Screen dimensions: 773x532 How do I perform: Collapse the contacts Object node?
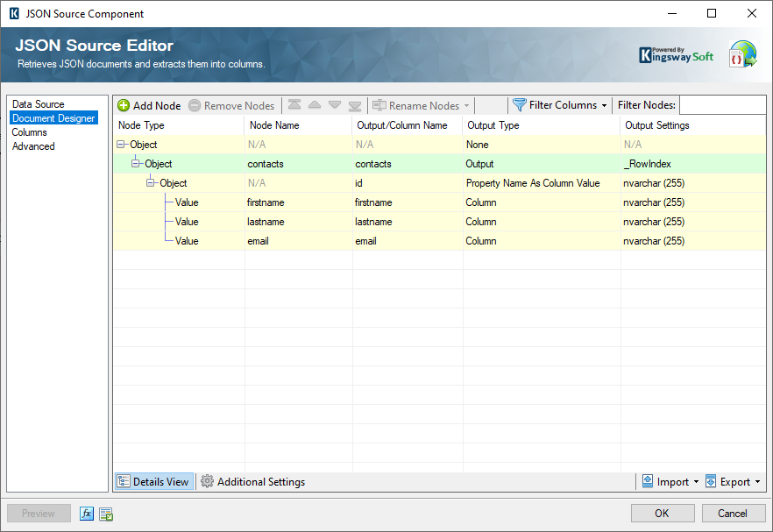coord(136,164)
